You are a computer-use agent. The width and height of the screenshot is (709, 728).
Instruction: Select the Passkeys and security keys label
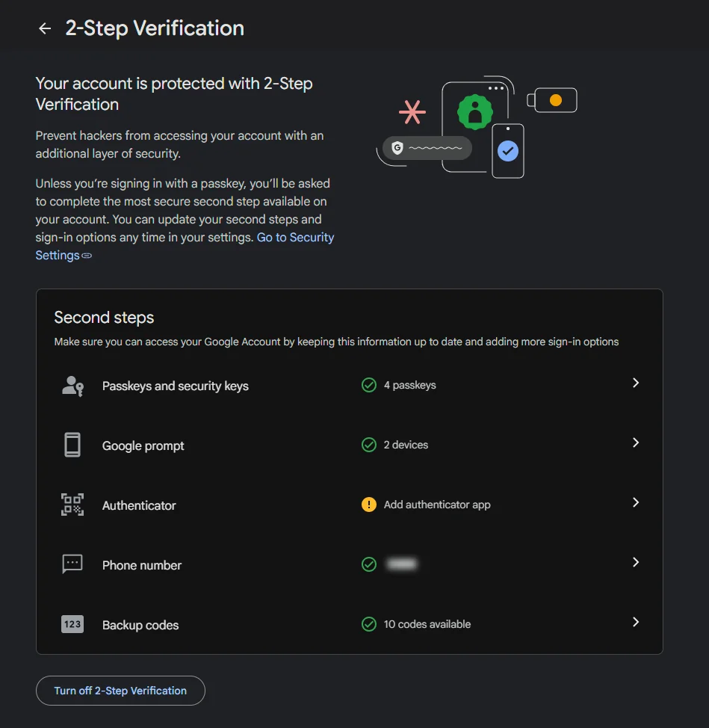click(176, 386)
